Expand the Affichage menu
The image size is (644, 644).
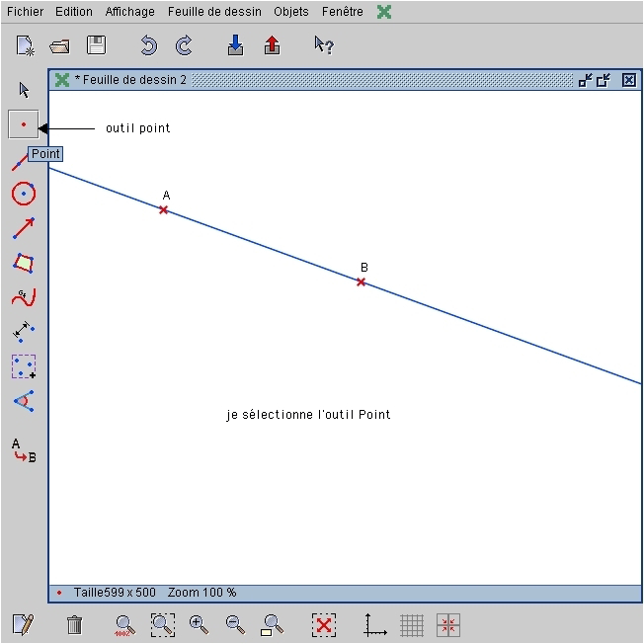129,12
